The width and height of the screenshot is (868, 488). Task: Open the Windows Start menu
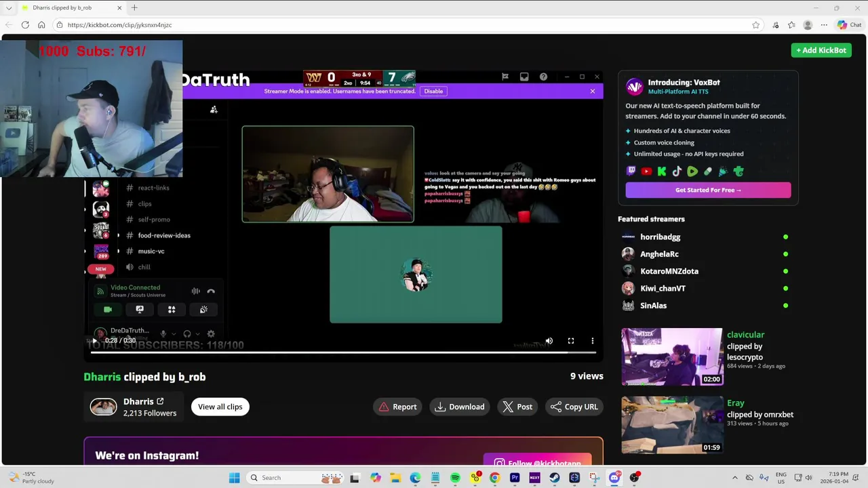coord(235,478)
